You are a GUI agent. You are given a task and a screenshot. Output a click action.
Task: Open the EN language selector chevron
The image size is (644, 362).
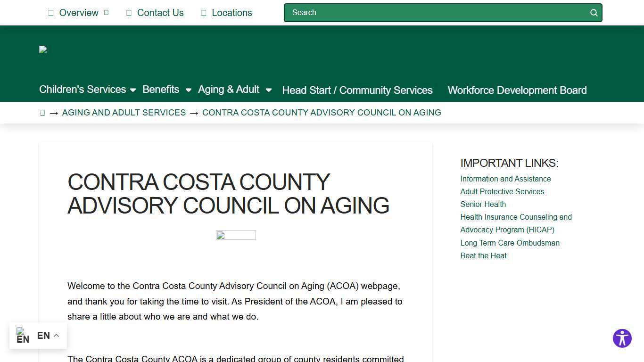coord(56,335)
